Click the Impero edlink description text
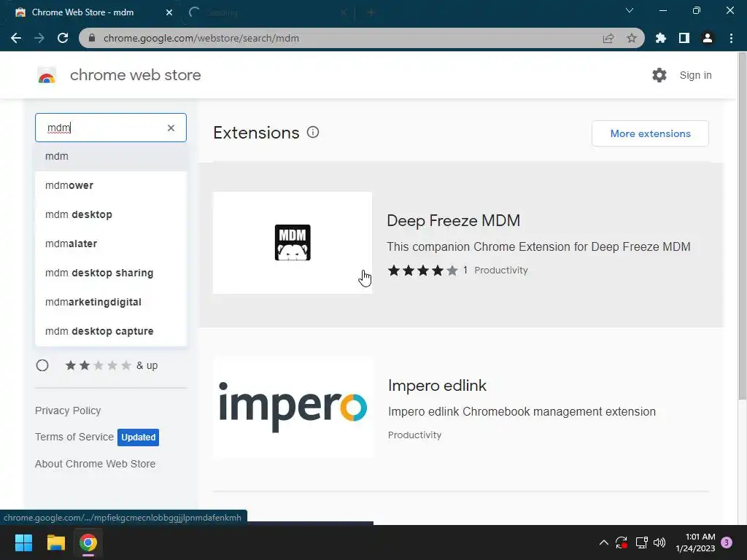Screen dimensions: 747x560 point(522,411)
